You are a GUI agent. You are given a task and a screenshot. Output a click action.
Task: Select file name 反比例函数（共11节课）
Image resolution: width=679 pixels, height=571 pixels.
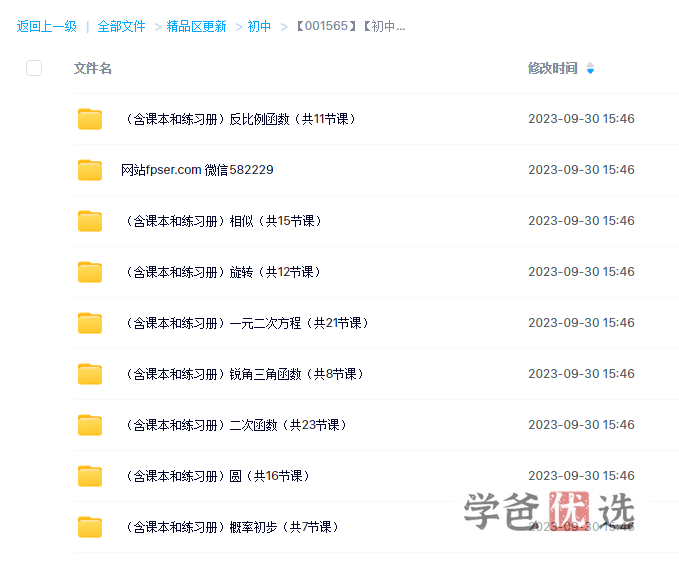(x=240, y=119)
